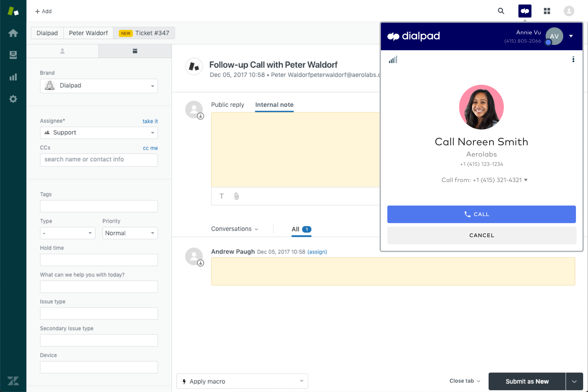Check the call signal strength icon
Image resolution: width=588 pixels, height=392 pixels.
click(x=393, y=60)
